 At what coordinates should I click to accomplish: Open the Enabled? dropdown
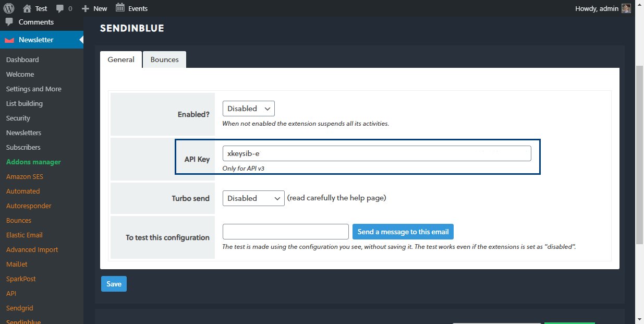tap(248, 109)
